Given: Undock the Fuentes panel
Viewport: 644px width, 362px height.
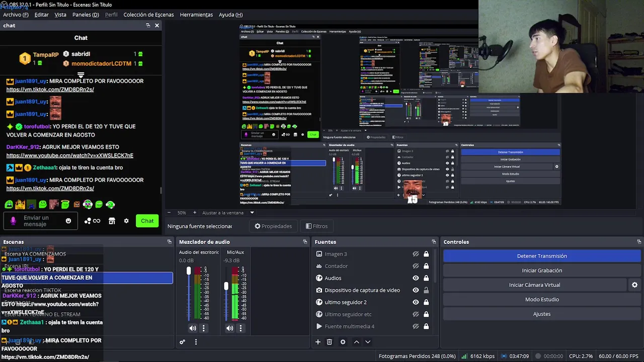Looking at the screenshot, I should coord(434,242).
